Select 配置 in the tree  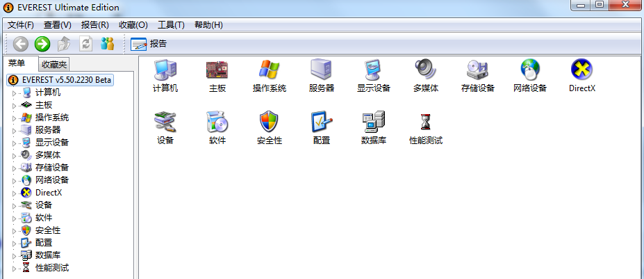(44, 243)
